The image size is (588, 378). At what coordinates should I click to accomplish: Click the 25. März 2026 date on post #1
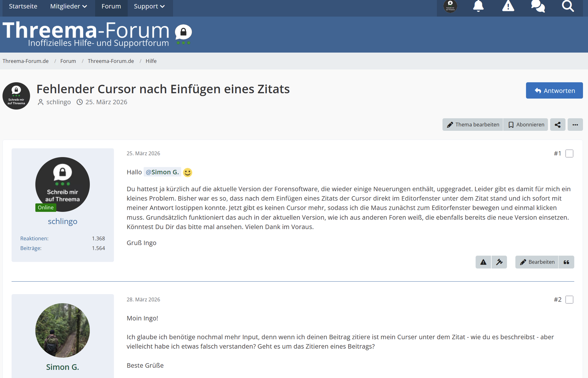point(143,153)
